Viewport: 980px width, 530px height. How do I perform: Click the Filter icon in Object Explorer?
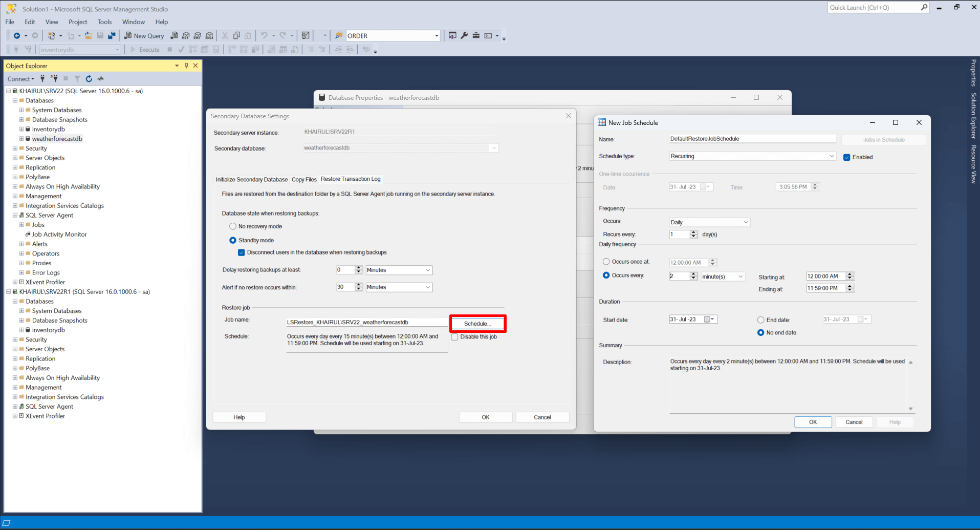[77, 79]
